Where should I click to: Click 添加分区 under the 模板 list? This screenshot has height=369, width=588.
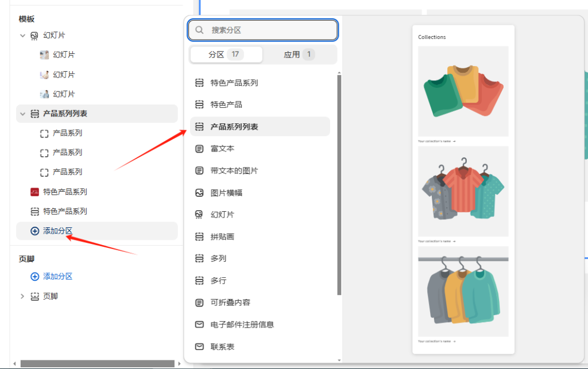click(57, 230)
